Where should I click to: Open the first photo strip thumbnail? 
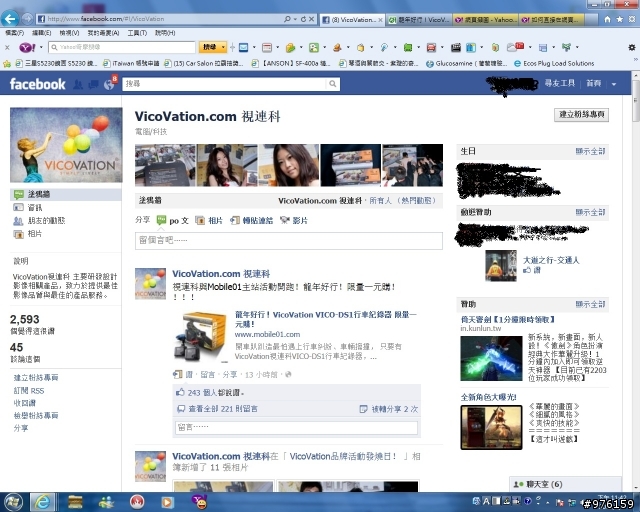(165, 165)
